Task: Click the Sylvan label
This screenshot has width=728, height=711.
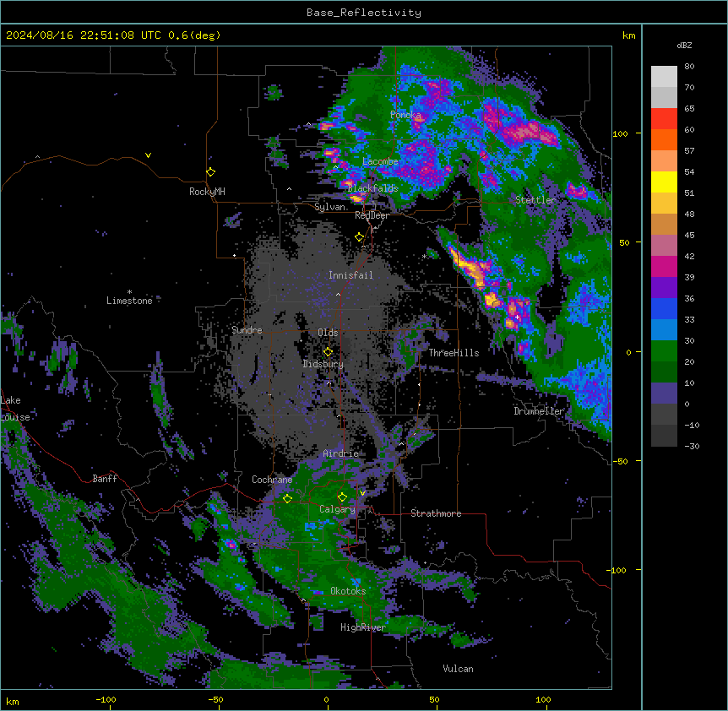Action: click(x=329, y=207)
